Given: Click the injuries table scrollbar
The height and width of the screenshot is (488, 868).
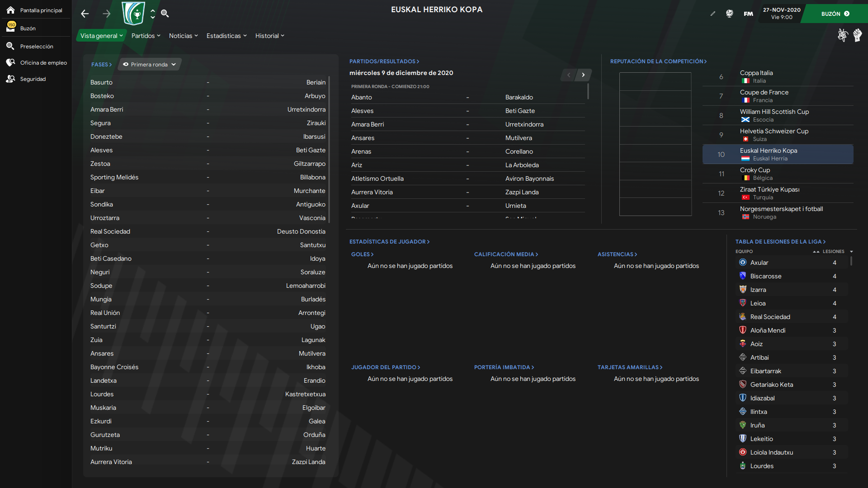Looking at the screenshot, I should pyautogui.click(x=851, y=261).
